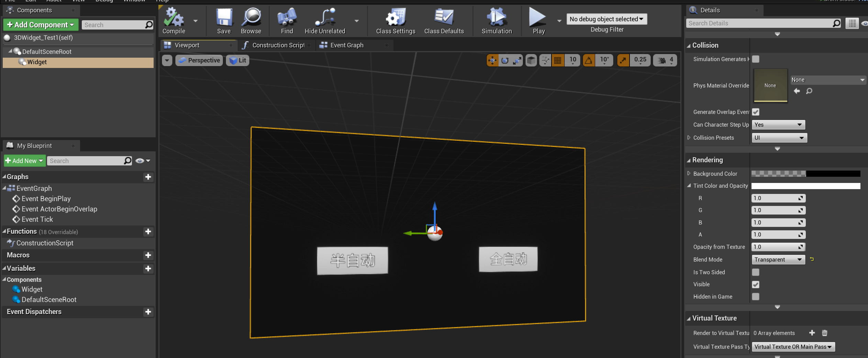Select the Components panel tab

pyautogui.click(x=41, y=10)
